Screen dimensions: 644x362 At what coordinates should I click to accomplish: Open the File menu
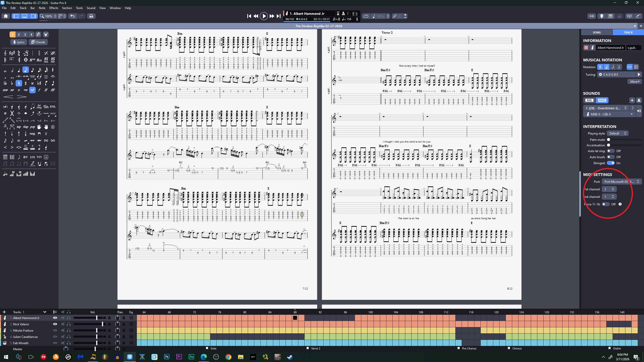pyautogui.click(x=4, y=8)
